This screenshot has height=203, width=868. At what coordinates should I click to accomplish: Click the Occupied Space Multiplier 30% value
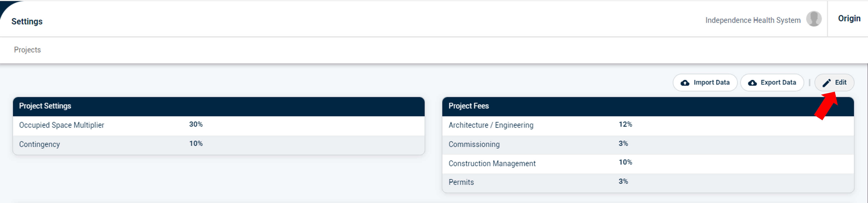click(196, 124)
